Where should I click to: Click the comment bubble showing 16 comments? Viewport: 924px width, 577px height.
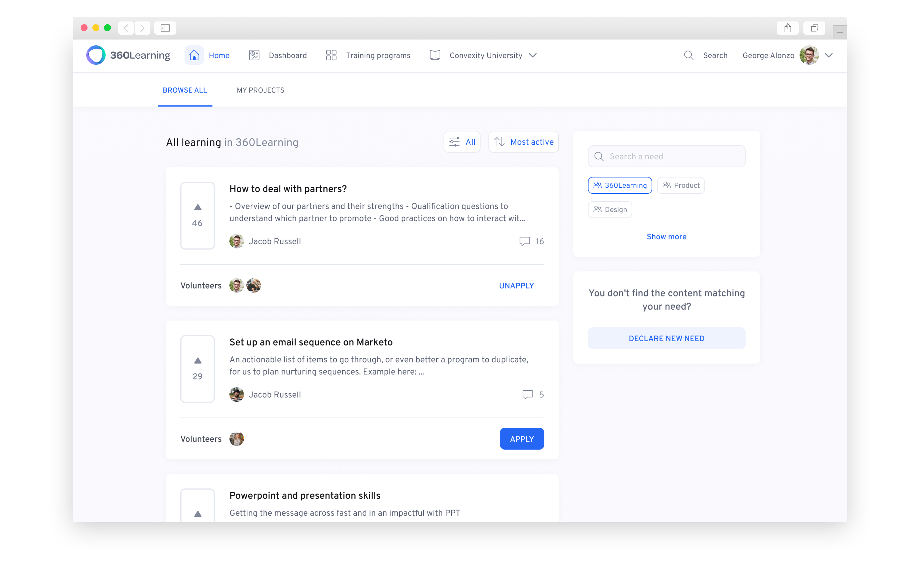point(525,241)
